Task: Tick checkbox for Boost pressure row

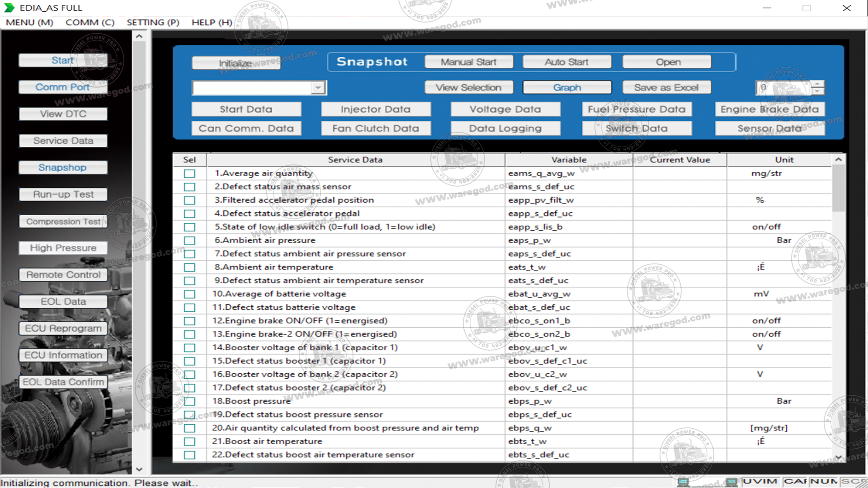Action: point(189,401)
